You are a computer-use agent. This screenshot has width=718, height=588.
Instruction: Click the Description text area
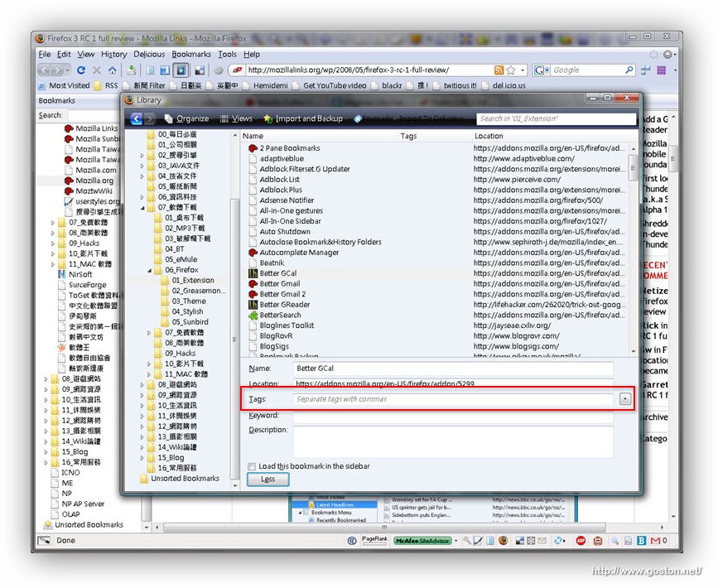[453, 441]
